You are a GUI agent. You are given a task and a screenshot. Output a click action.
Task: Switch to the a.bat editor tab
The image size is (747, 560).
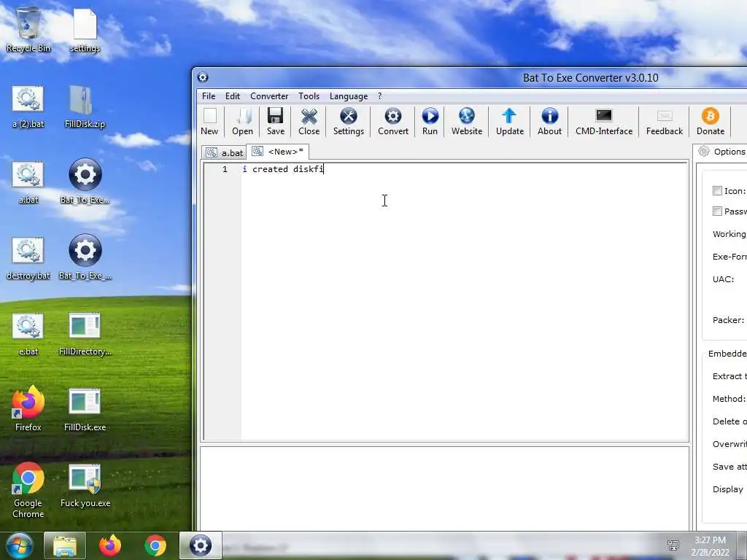[224, 152]
